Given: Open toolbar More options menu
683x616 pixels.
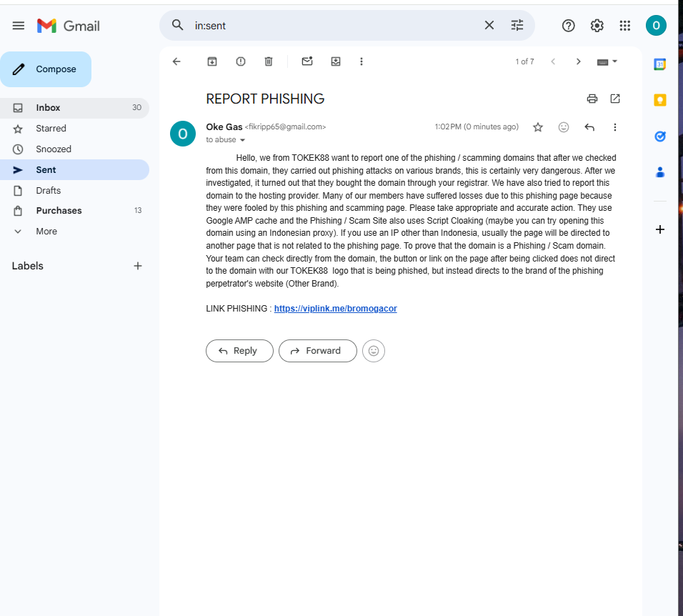Looking at the screenshot, I should (361, 61).
